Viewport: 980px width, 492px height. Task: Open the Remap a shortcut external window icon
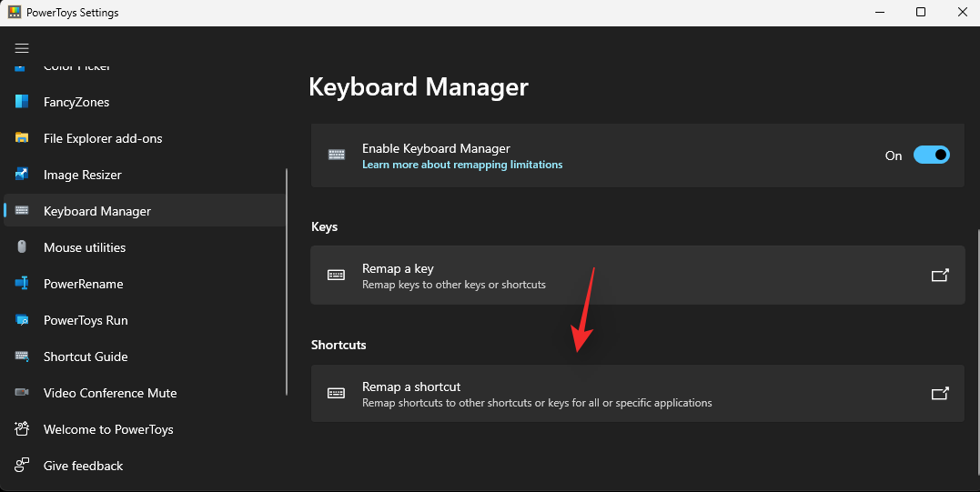940,394
